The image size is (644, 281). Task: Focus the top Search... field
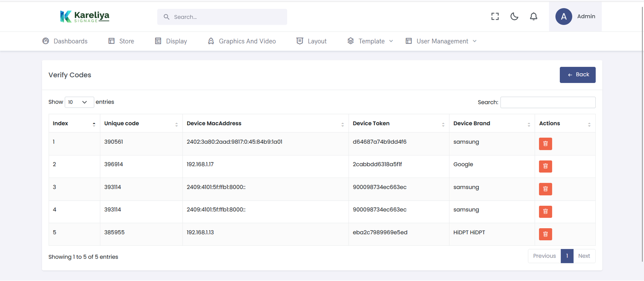[222, 17]
